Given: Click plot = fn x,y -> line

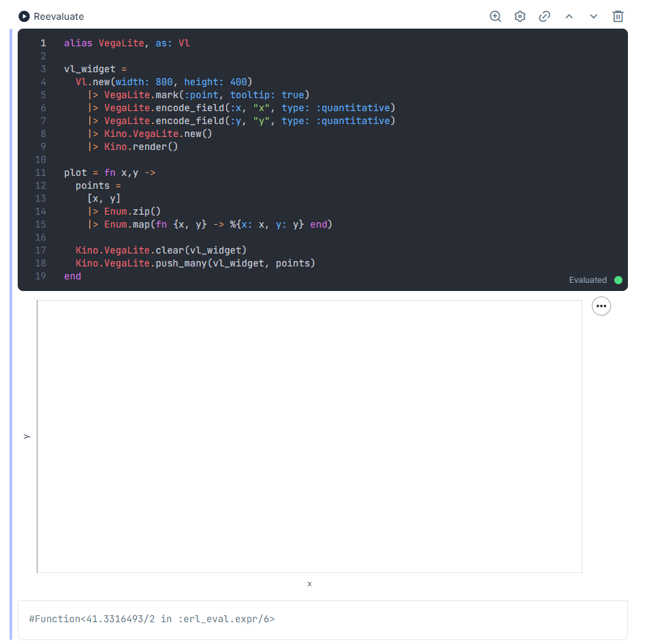Looking at the screenshot, I should click(x=110, y=172).
